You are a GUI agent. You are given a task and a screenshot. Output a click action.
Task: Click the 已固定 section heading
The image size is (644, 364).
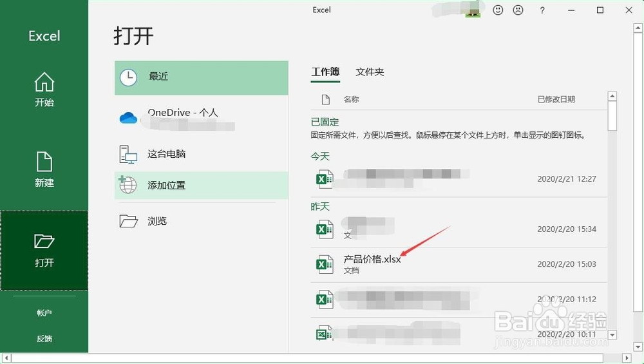click(x=325, y=122)
